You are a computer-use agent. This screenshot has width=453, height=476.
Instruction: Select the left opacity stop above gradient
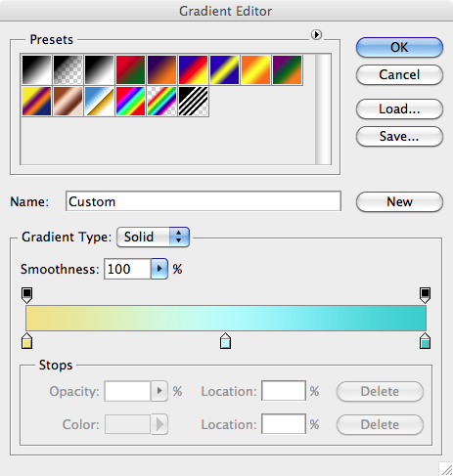[x=26, y=295]
